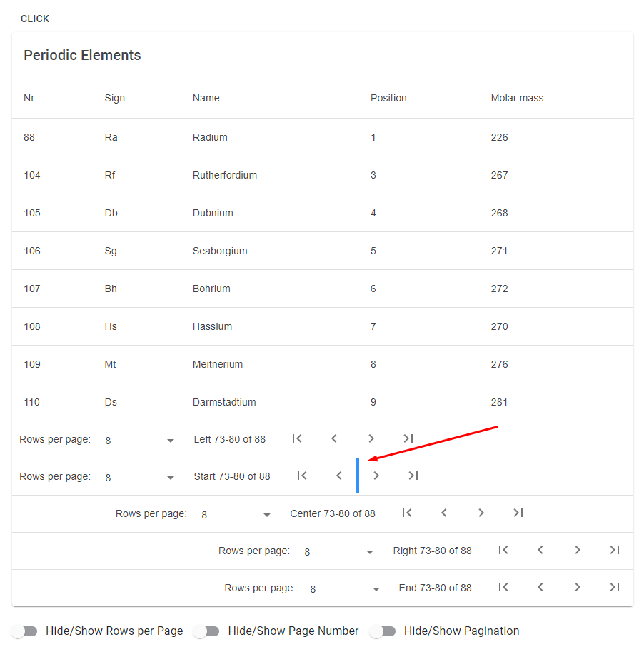Click next page arrow in Center paginator
644x652 pixels.
point(481,513)
